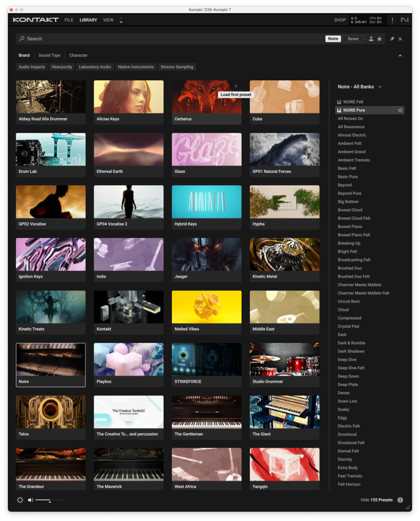
Task: Select the Dark & Rumble preset
Action: point(370,343)
